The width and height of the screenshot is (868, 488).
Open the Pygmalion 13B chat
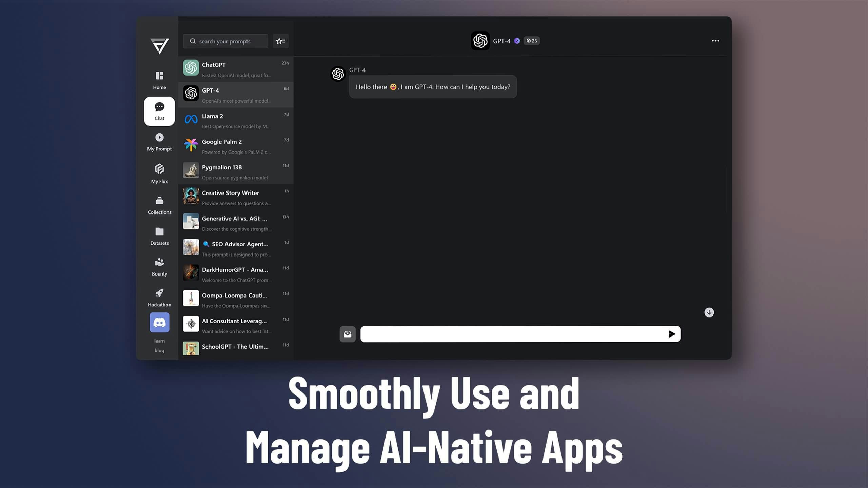(x=236, y=171)
